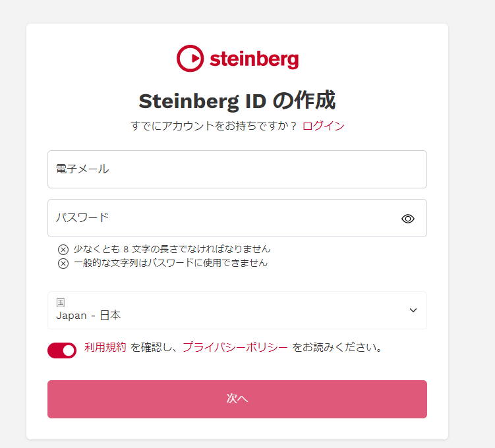Click the Steinberg play-circle logo icon
The height and width of the screenshot is (448, 495).
[190, 59]
